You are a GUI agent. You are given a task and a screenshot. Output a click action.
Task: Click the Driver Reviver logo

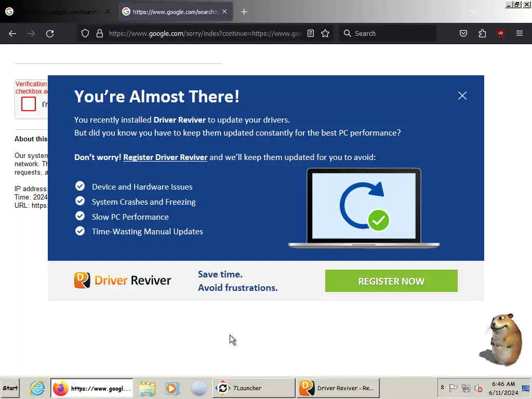pyautogui.click(x=123, y=280)
